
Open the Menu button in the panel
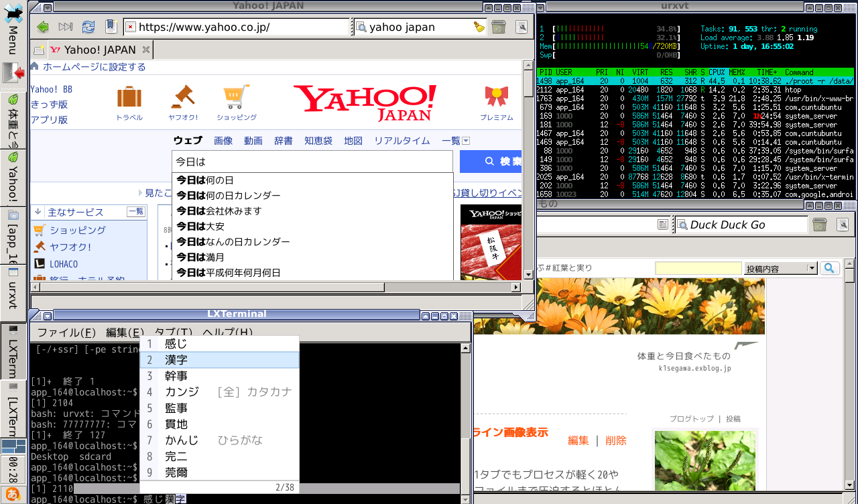click(x=13, y=28)
